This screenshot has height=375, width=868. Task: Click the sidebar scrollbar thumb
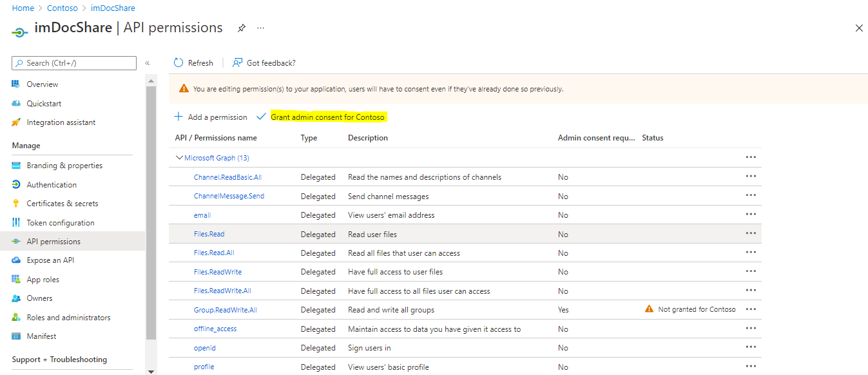pyautogui.click(x=151, y=213)
